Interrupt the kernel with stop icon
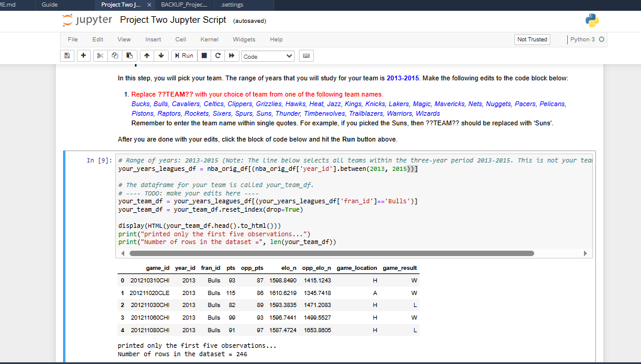Viewport: 641px width, 364px height. click(x=204, y=56)
